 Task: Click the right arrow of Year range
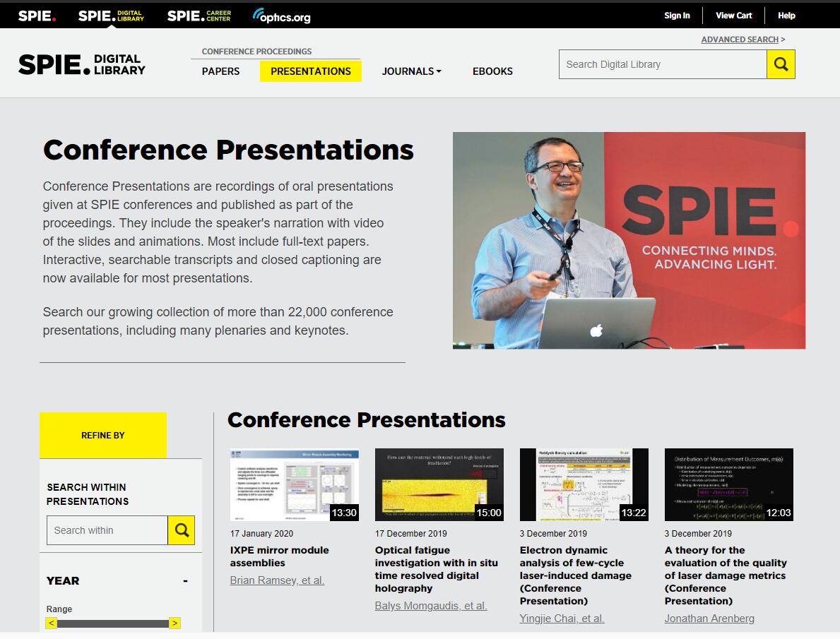tap(174, 623)
